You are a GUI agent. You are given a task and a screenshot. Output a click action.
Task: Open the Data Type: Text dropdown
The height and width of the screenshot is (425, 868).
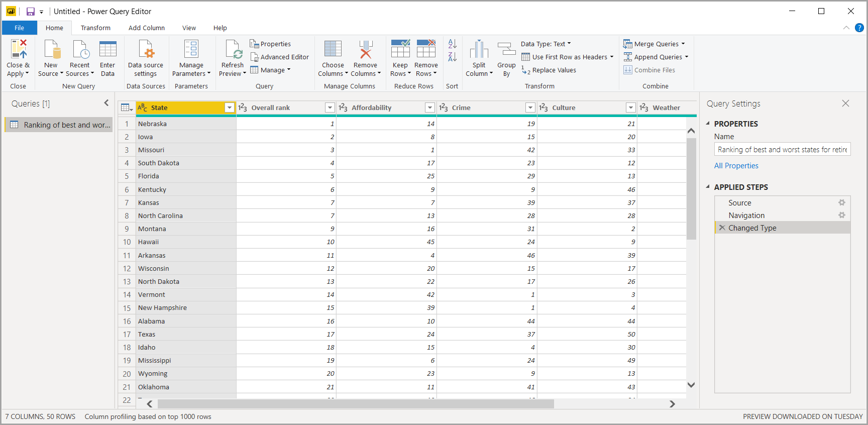click(x=546, y=44)
